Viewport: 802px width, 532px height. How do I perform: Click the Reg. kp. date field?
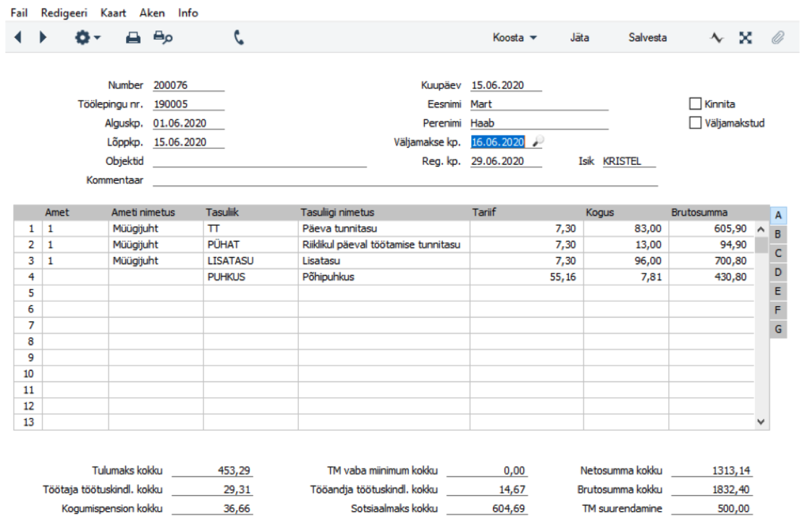click(506, 161)
